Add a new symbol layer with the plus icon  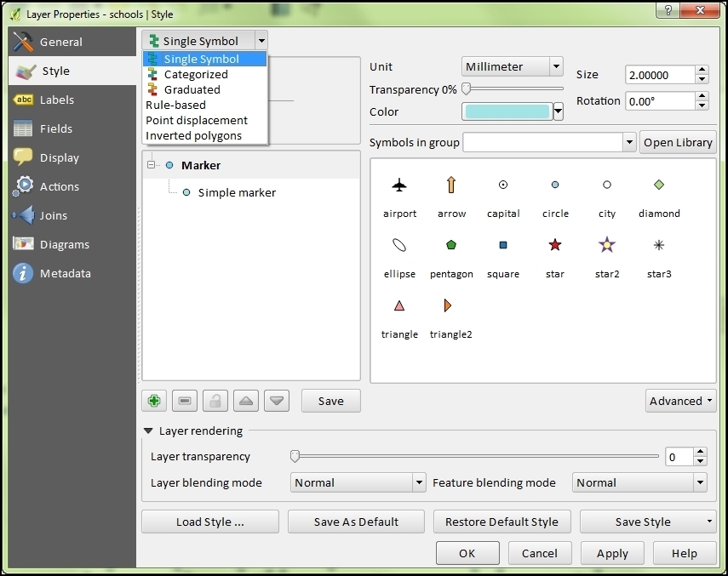154,401
